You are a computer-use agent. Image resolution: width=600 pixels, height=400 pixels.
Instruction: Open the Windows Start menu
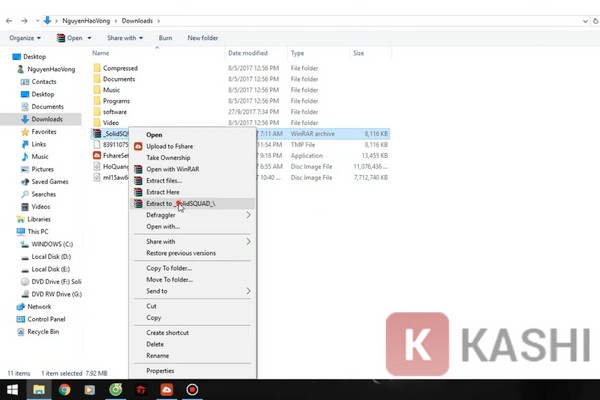pos(13,390)
